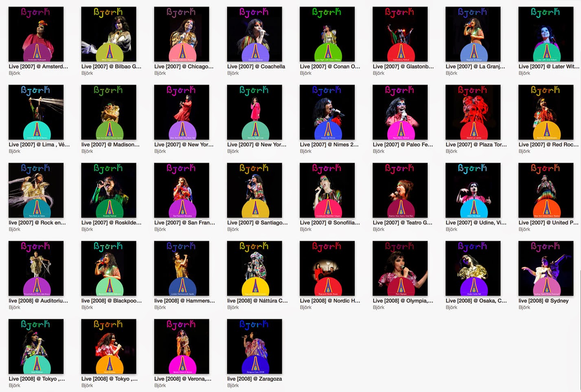Open the Amsterdam 2007 album cover
Screen dimensions: 581x392
click(x=36, y=34)
